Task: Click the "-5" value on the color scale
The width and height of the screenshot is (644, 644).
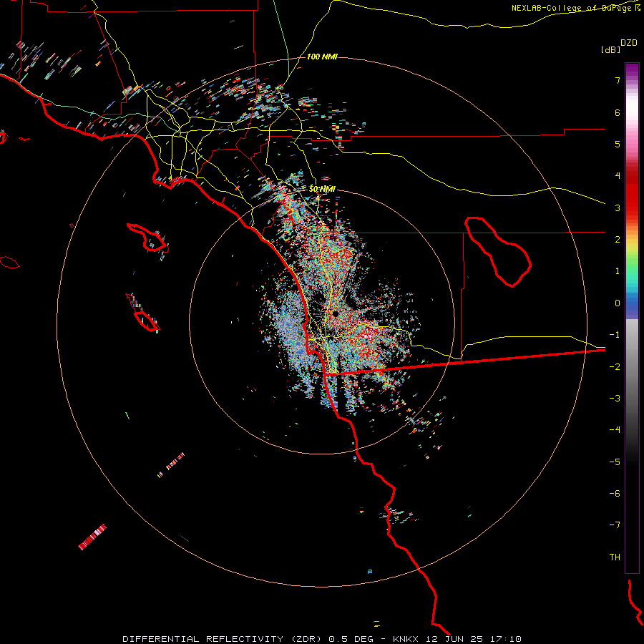Action: pos(615,462)
